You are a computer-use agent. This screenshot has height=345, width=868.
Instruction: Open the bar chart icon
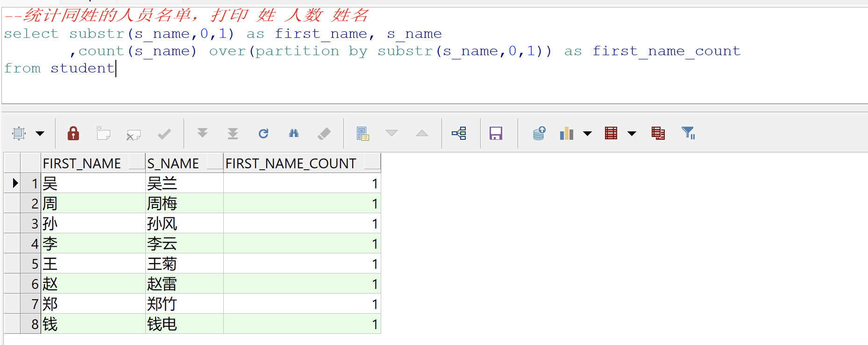pyautogui.click(x=567, y=134)
